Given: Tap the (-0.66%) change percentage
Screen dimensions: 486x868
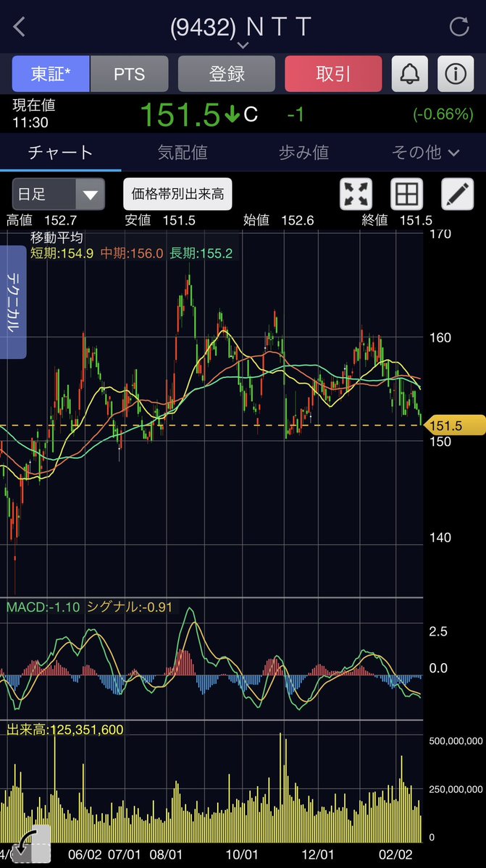Looking at the screenshot, I should coord(443,114).
